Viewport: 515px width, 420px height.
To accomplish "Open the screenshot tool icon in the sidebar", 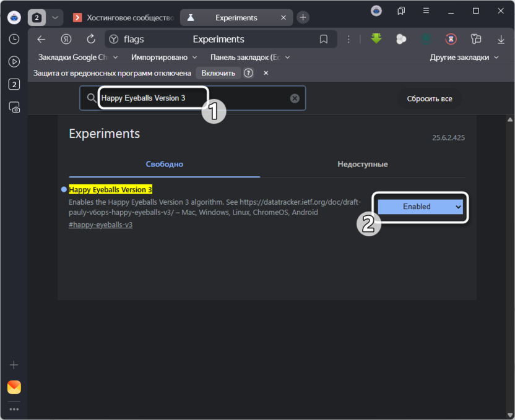I will (x=14, y=107).
